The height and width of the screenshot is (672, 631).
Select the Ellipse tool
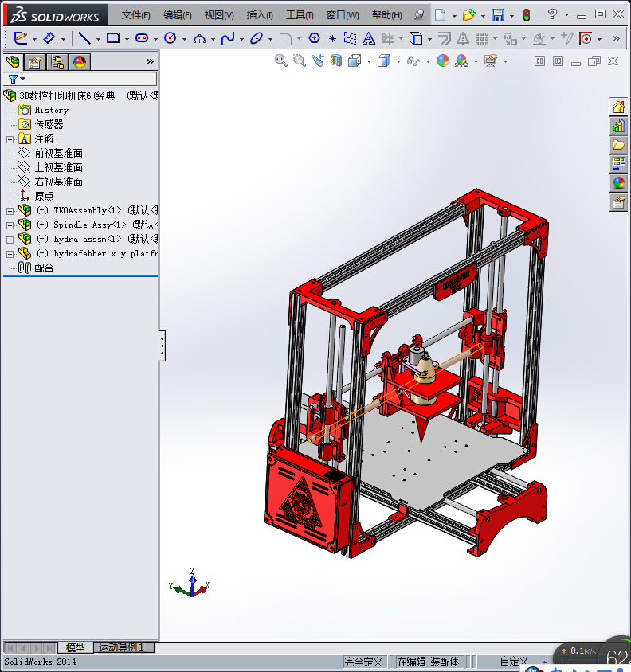(x=257, y=38)
